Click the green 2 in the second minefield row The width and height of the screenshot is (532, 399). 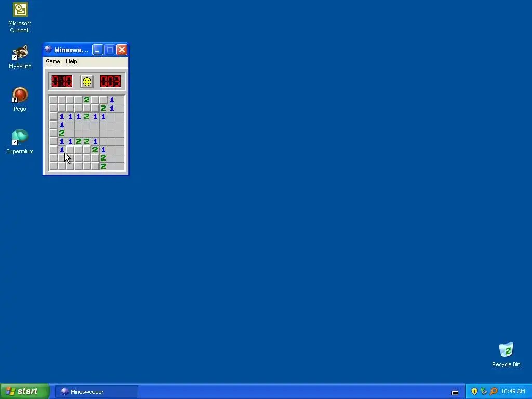103,108
